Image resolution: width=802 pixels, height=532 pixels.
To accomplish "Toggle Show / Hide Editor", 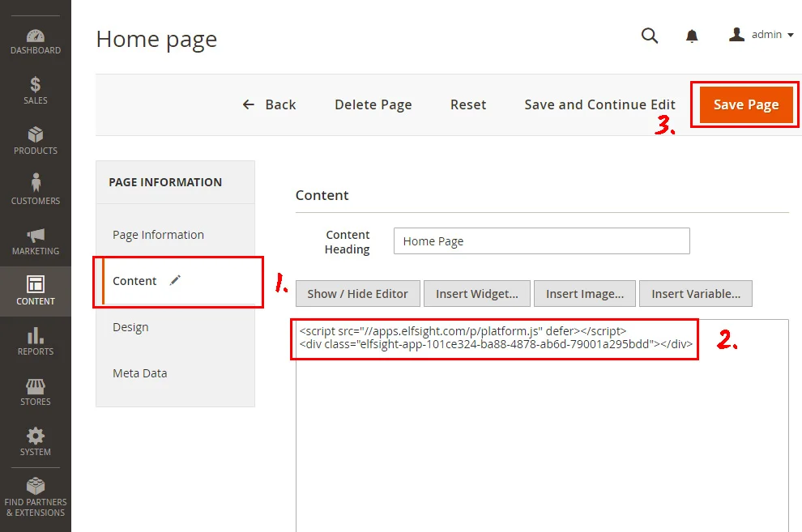I will (x=357, y=294).
